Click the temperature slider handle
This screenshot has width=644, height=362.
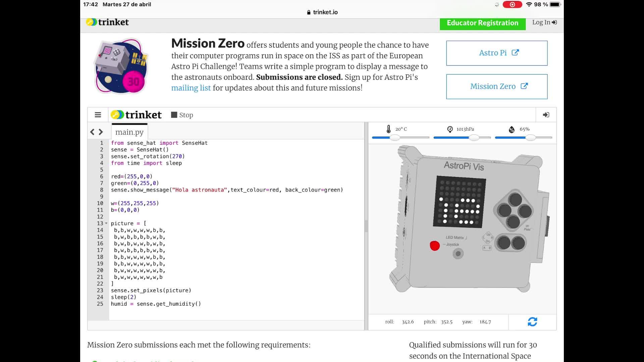pos(395,137)
